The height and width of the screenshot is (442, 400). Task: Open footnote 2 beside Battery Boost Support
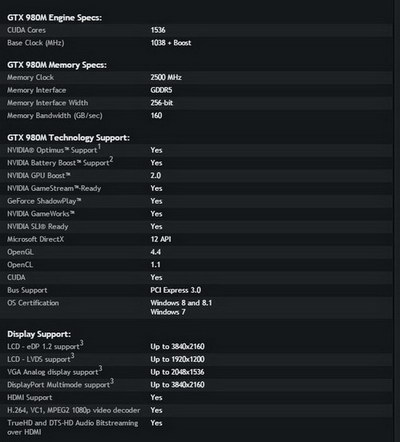(111, 160)
